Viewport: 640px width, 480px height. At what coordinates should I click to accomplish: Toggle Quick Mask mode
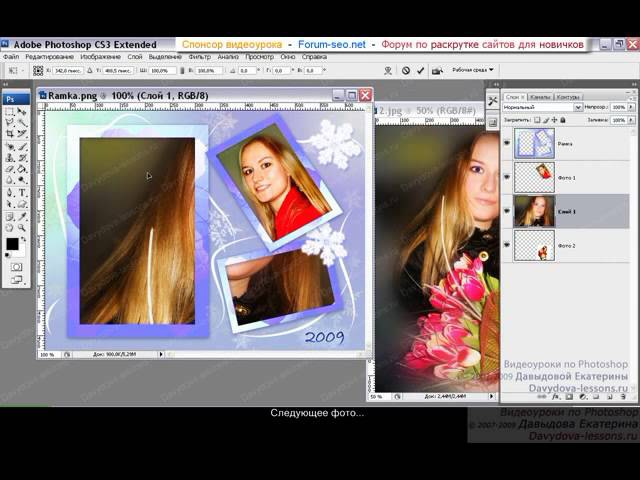pos(16,267)
